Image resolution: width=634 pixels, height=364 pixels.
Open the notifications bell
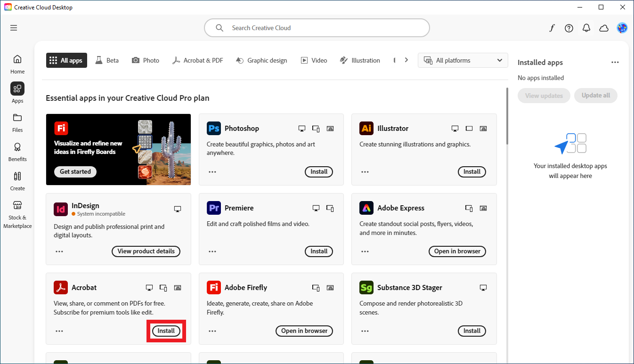586,28
